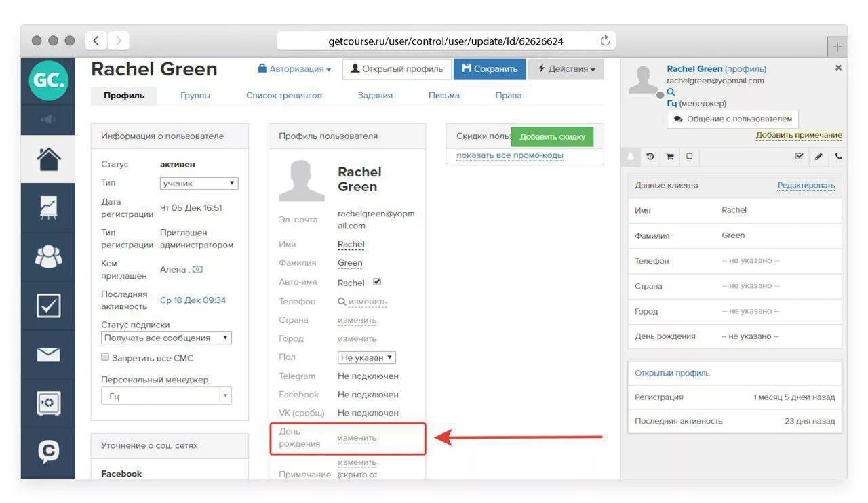The width and height of the screenshot is (868, 503).
Task: Click the magnifier icon under rachelgreen@yopmail.com in side panel
Action: (x=671, y=92)
